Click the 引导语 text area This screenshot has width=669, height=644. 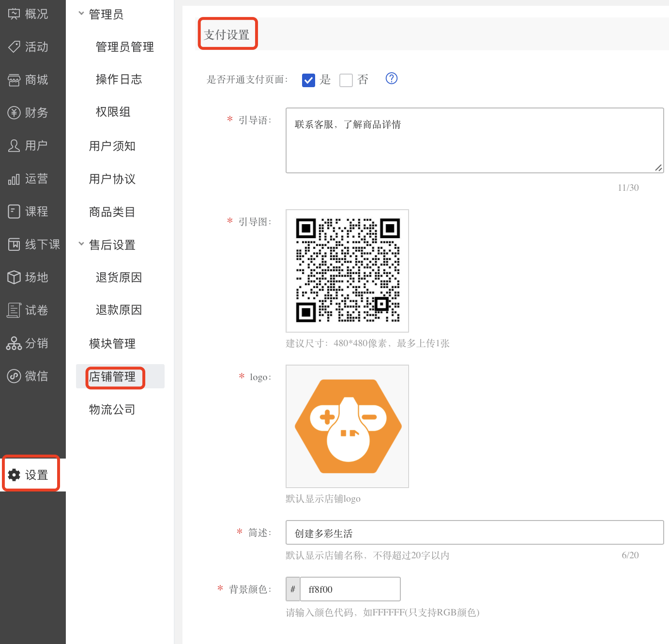pyautogui.click(x=474, y=140)
